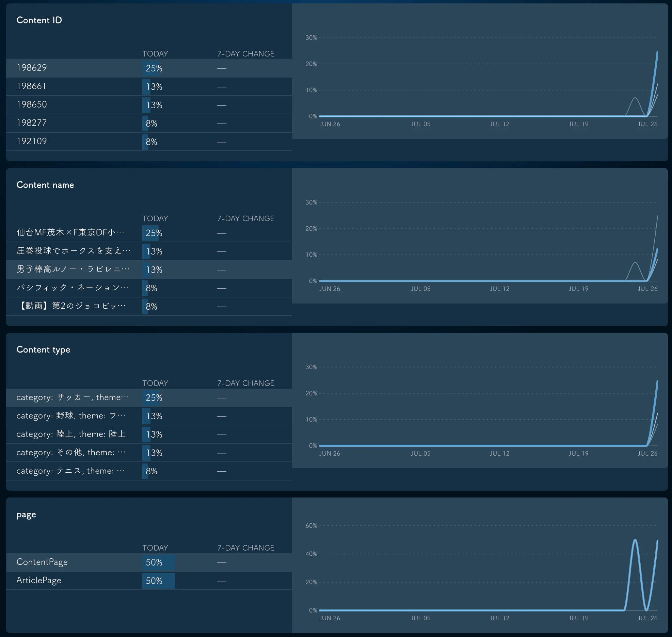Select the ArticlePage row
Viewport: 672px width, 637px height.
(149, 581)
